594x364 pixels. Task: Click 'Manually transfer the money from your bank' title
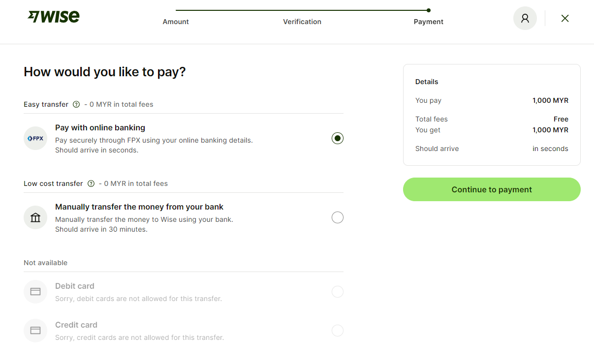[x=139, y=207]
